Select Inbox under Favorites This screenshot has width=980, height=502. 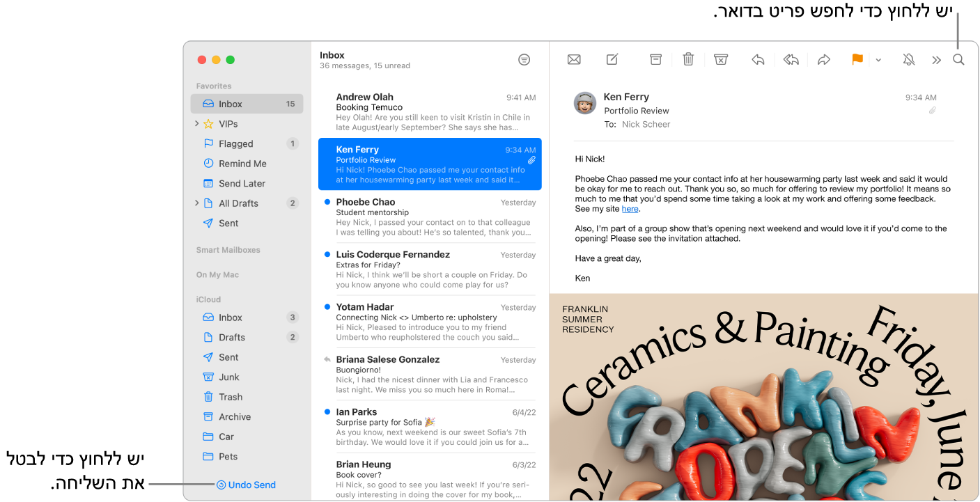pos(247,104)
